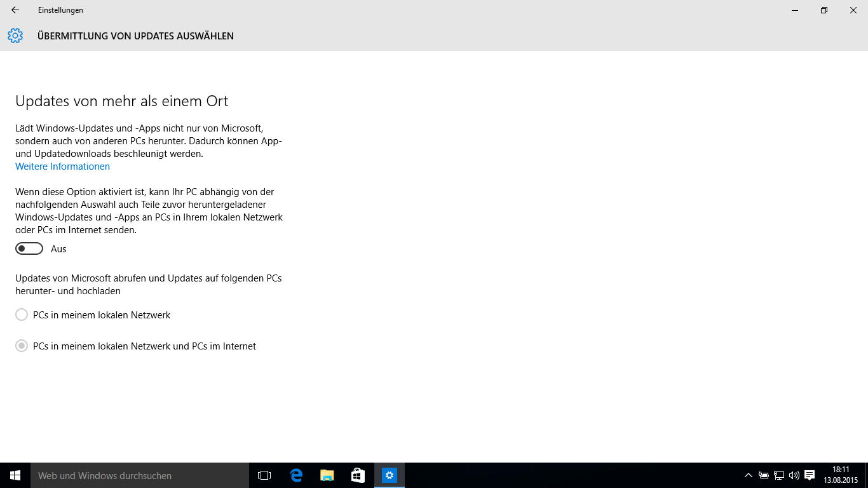868x488 pixels.
Task: Open File Explorer from the taskbar
Action: click(327, 475)
